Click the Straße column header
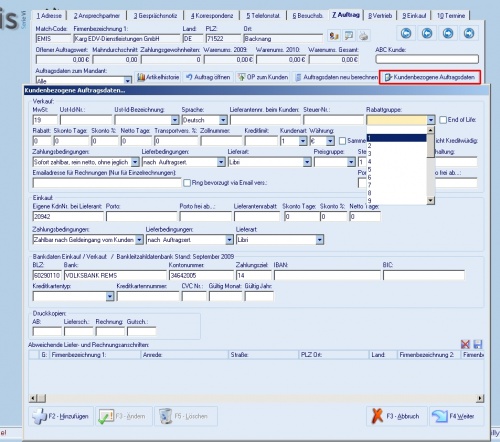Screen dimensions: 500x442 (x=264, y=355)
